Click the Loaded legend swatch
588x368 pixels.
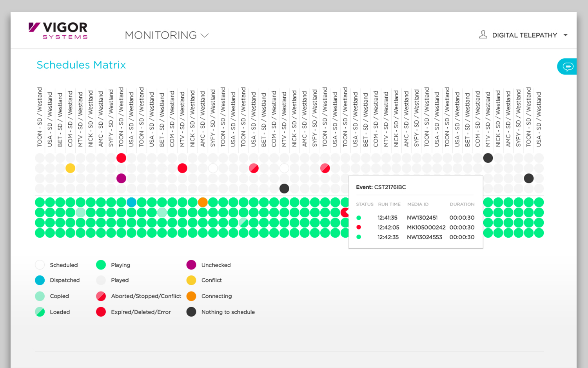click(40, 312)
